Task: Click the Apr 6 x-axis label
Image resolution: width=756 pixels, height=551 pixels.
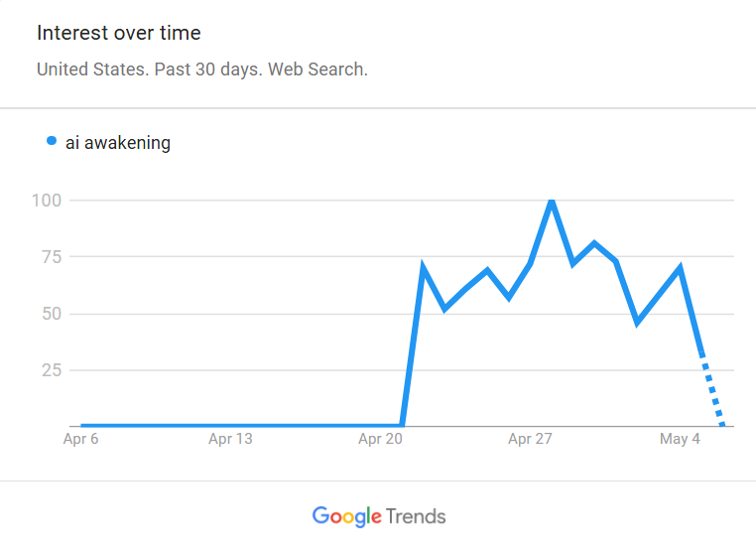Action: pyautogui.click(x=80, y=439)
